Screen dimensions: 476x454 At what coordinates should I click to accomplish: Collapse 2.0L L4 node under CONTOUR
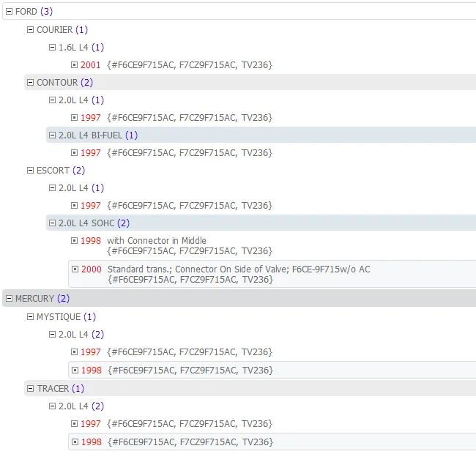tap(52, 100)
